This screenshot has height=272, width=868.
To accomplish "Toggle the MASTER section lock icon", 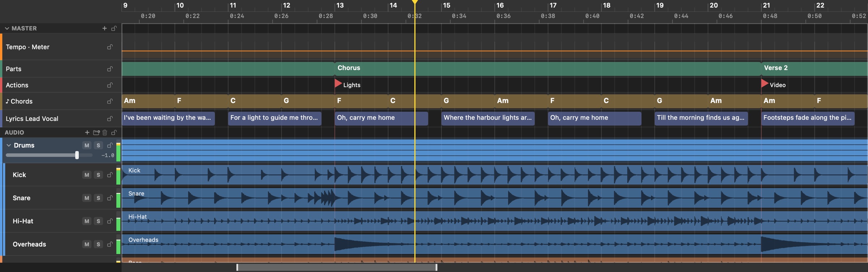I will 114,28.
